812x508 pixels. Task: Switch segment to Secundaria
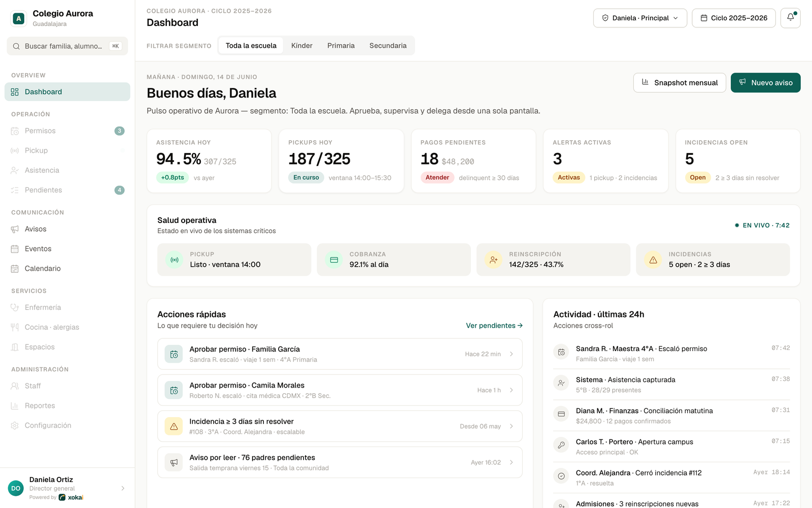click(388, 46)
